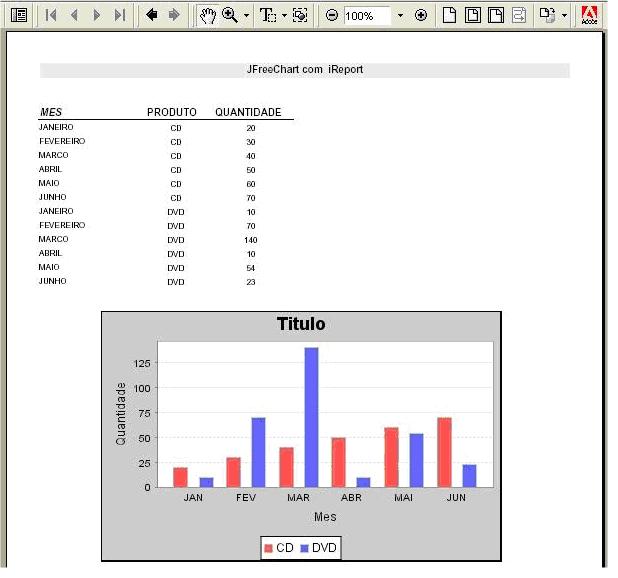Click the QUANTIDADE column header
The width and height of the screenshot is (618, 578).
[x=248, y=112]
